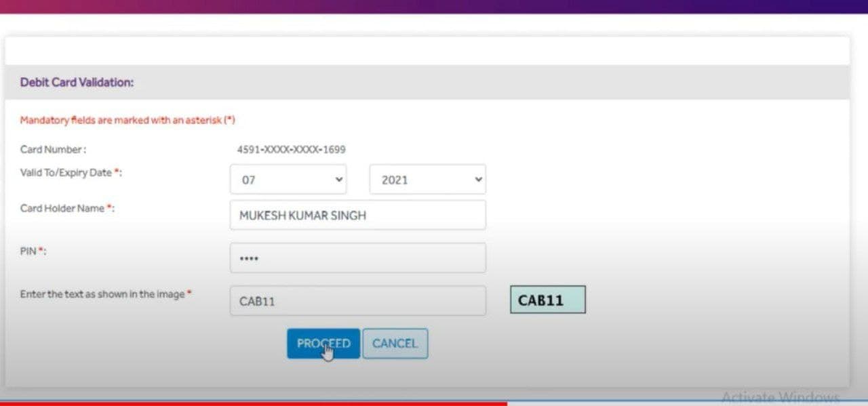Click the Card Number label

(x=53, y=150)
